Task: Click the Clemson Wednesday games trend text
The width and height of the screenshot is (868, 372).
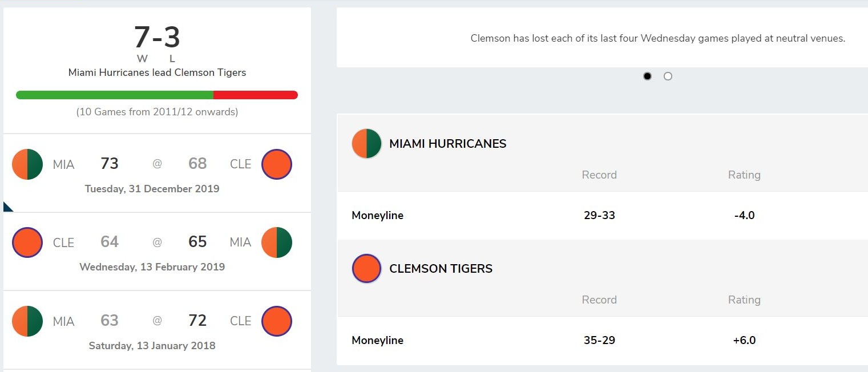Action: [657, 39]
